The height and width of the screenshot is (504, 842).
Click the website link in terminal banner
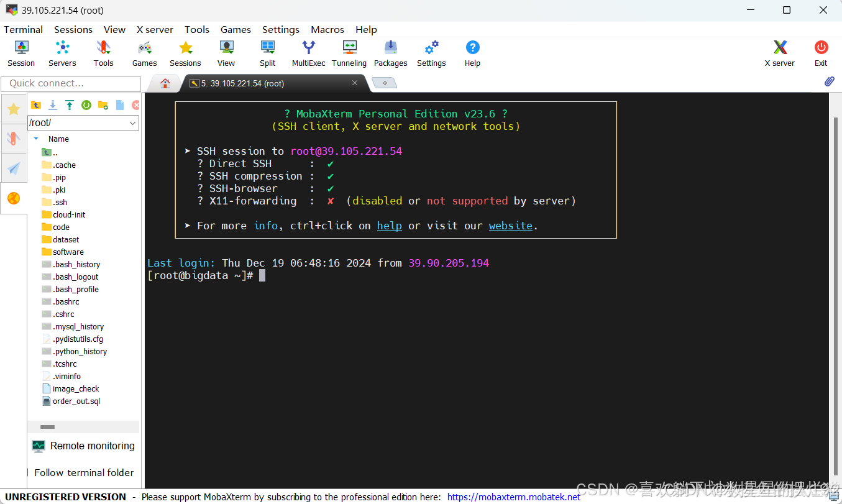[x=511, y=226]
